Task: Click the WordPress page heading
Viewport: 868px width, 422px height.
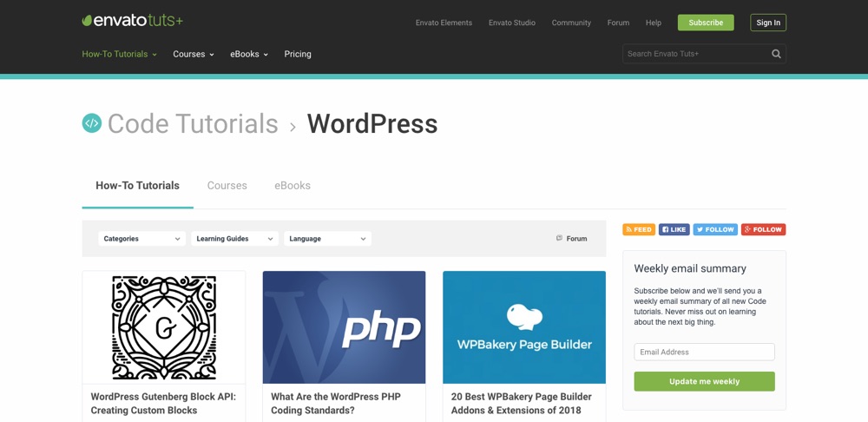Action: 372,123
